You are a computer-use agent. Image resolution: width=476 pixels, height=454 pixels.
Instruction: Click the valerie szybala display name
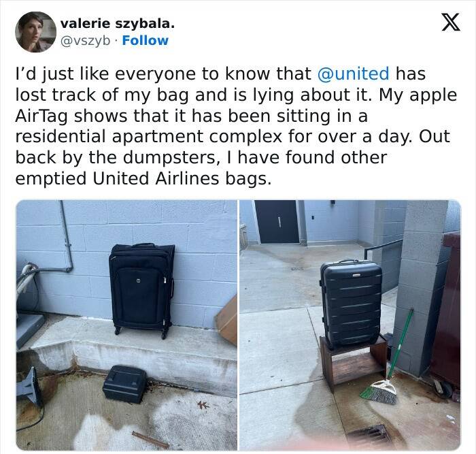point(118,24)
